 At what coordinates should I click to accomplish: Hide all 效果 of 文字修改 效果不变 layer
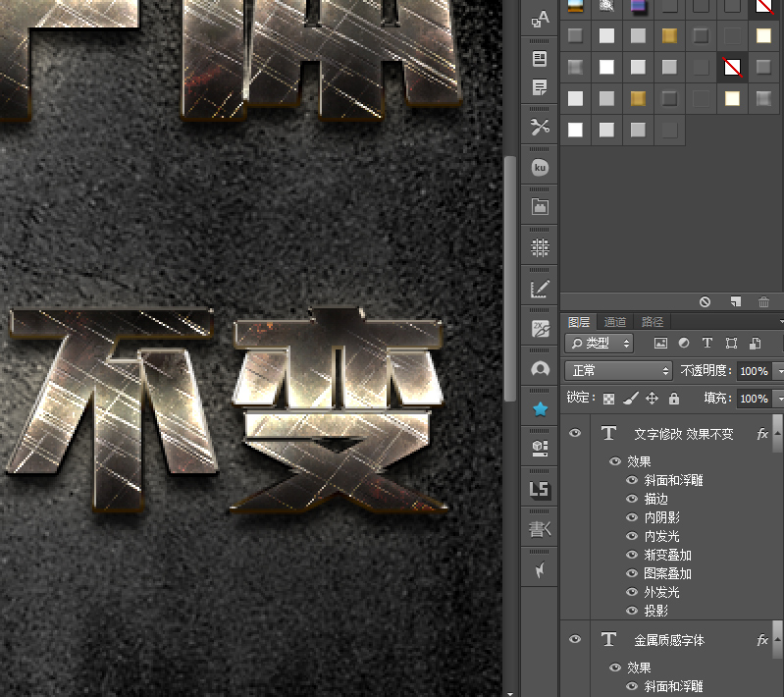click(x=615, y=461)
